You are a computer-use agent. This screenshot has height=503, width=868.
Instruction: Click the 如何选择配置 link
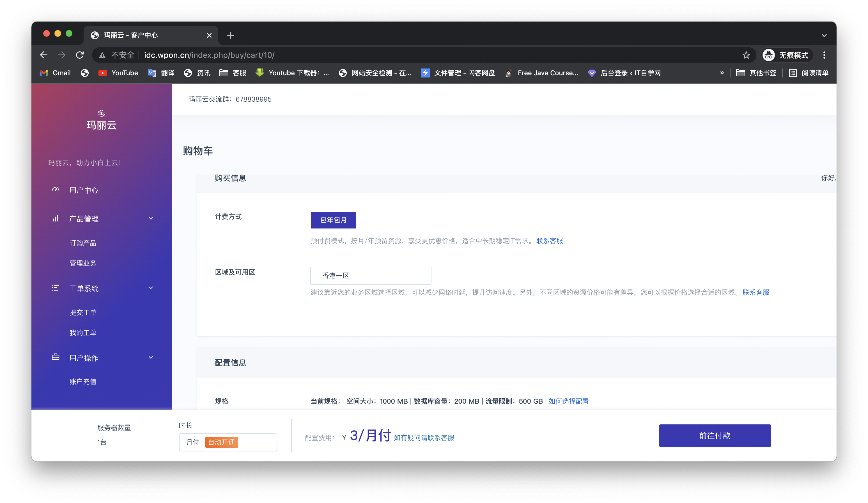click(569, 401)
